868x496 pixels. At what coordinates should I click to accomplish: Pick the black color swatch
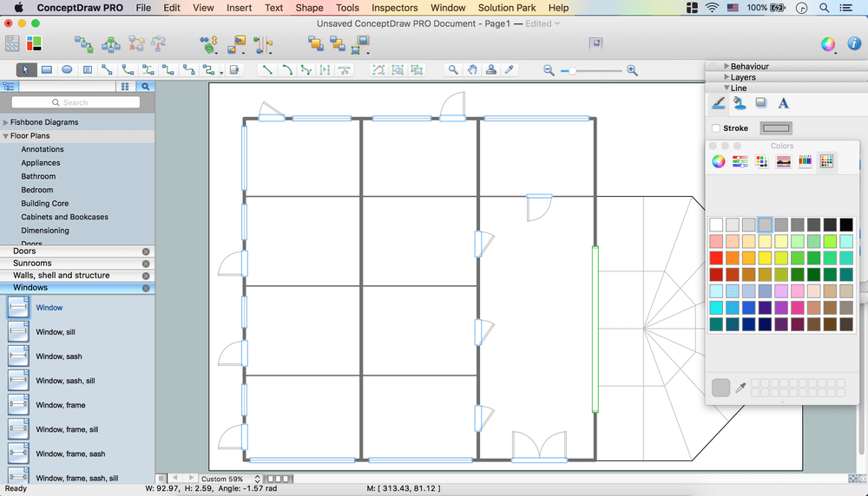tap(846, 225)
